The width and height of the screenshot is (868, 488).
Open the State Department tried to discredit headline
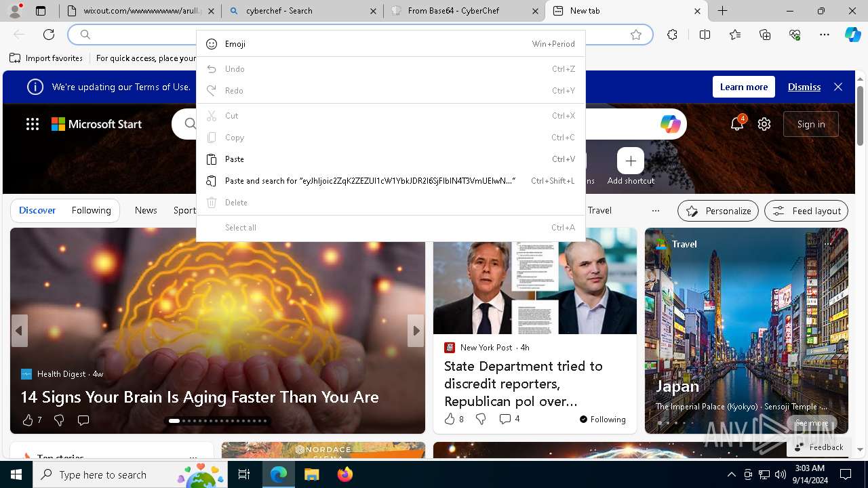pos(524,384)
